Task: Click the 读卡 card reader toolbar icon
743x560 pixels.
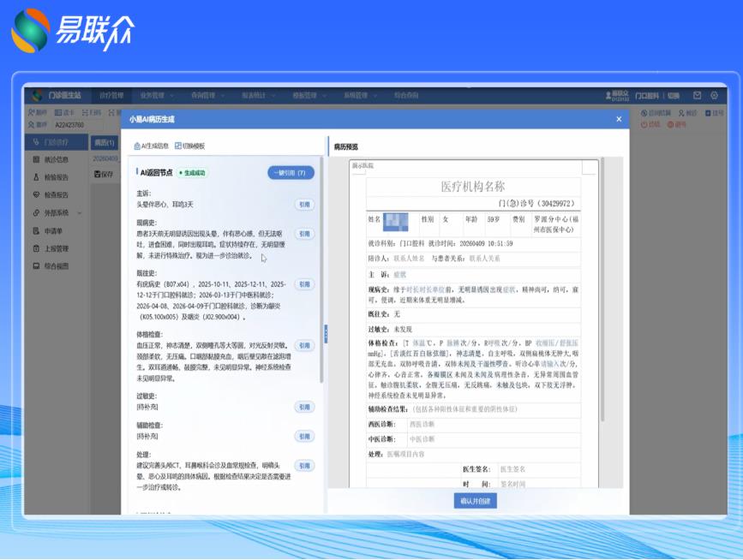Action: pyautogui.click(x=58, y=112)
